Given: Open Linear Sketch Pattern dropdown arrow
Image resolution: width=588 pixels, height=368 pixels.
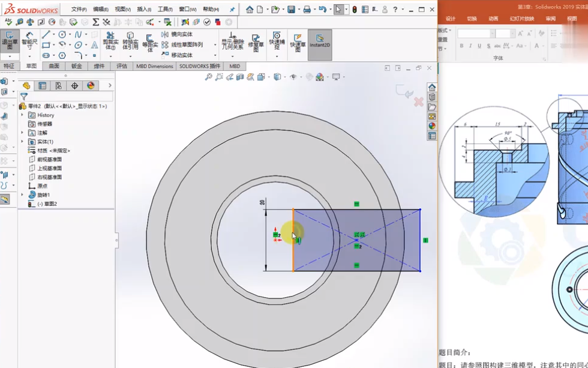Looking at the screenshot, I should tap(215, 44).
